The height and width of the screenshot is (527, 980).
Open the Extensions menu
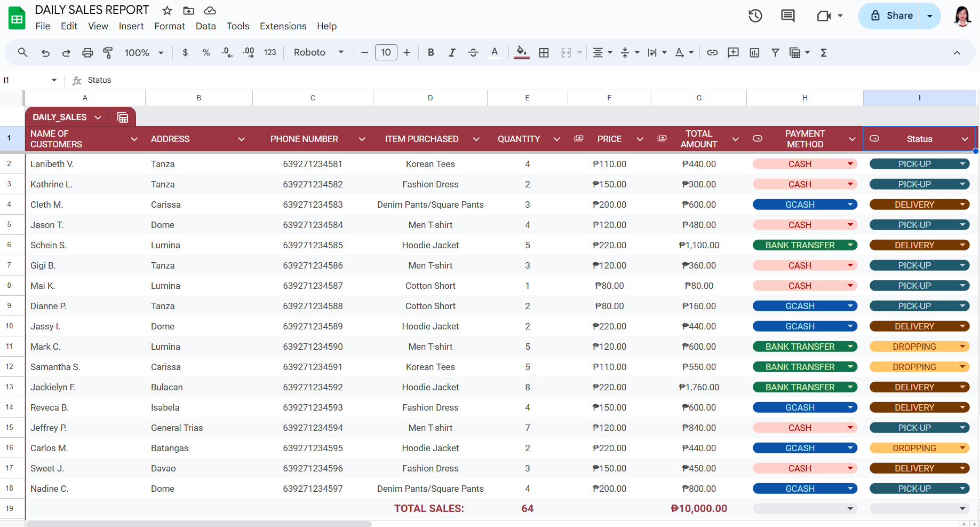[x=283, y=26]
